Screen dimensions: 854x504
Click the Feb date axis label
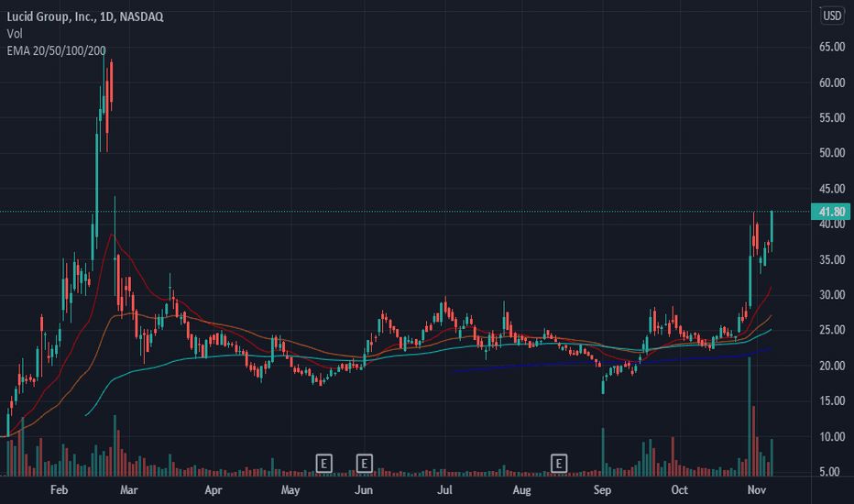click(59, 490)
